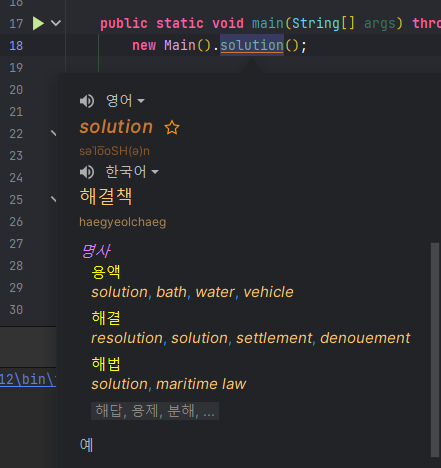441x468 pixels.
Task: Expand the collapsed 해답, 용제, 분해 list
Action: (155, 411)
